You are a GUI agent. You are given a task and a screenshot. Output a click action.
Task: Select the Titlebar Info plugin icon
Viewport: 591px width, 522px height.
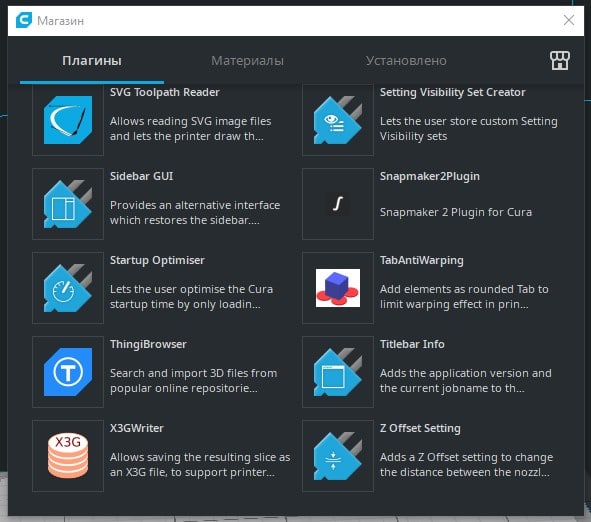point(338,372)
